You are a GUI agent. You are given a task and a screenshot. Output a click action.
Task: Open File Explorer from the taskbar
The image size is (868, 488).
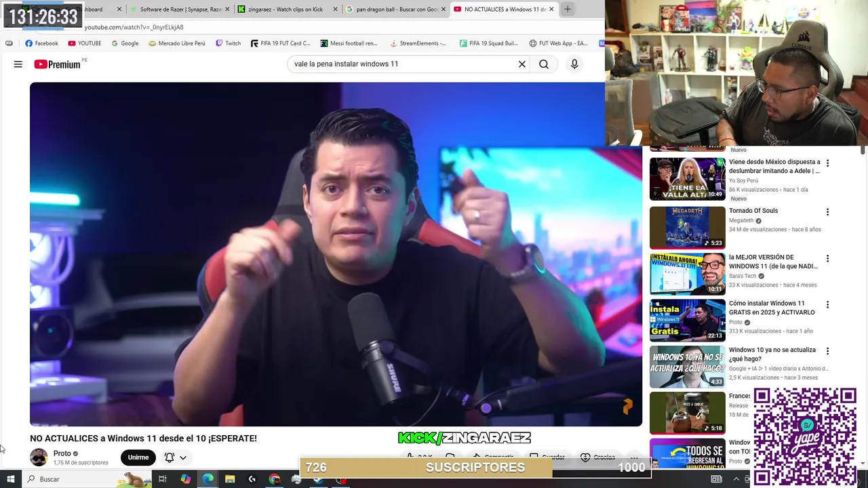click(x=230, y=479)
